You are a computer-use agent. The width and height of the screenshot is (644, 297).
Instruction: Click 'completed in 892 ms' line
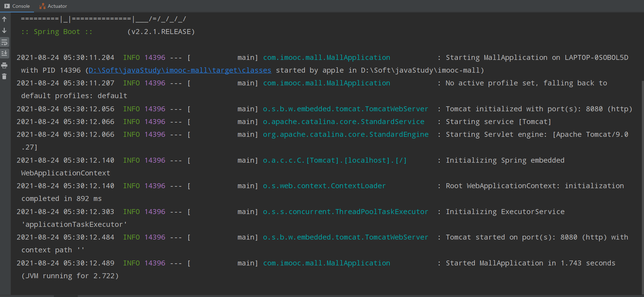(61, 198)
